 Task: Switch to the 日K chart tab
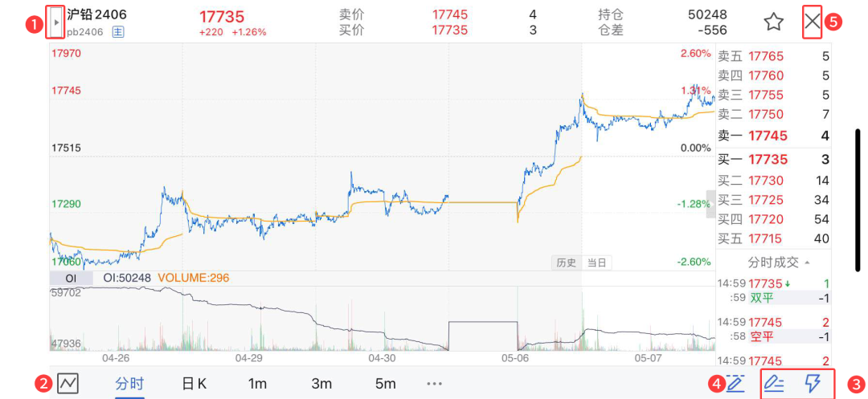tap(194, 384)
